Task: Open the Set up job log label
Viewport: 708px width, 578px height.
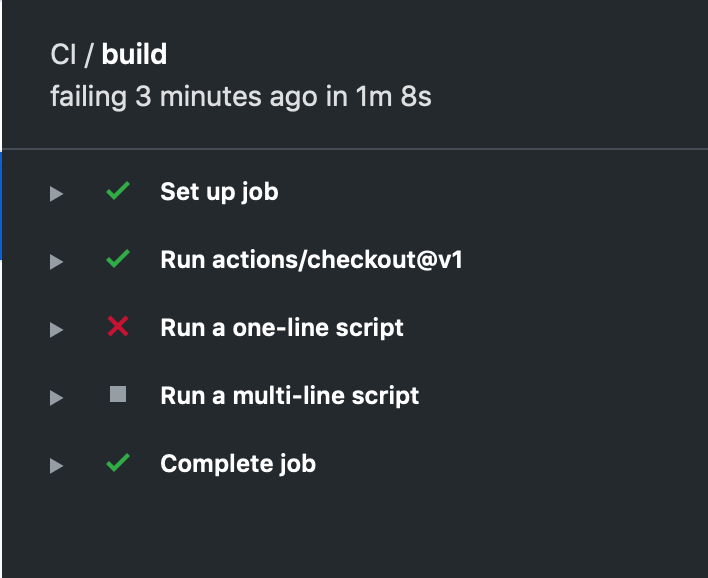Action: pos(219,192)
